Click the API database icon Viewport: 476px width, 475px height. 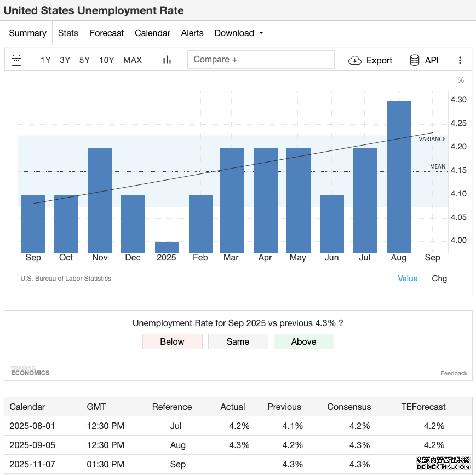coord(414,60)
